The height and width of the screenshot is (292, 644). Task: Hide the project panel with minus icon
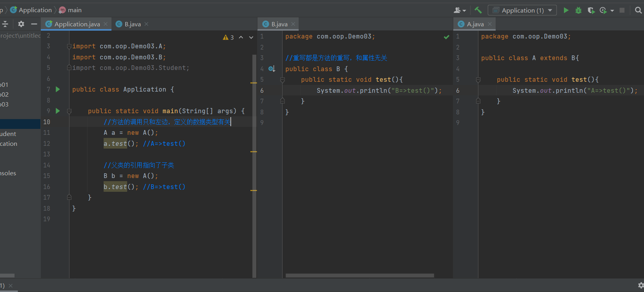pyautogui.click(x=34, y=24)
